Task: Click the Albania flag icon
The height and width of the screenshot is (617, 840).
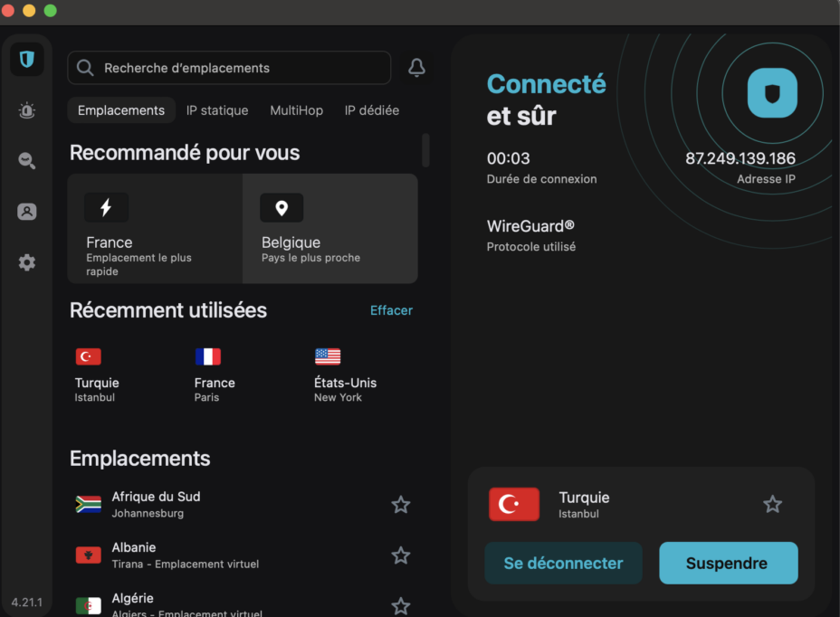Action: click(89, 555)
